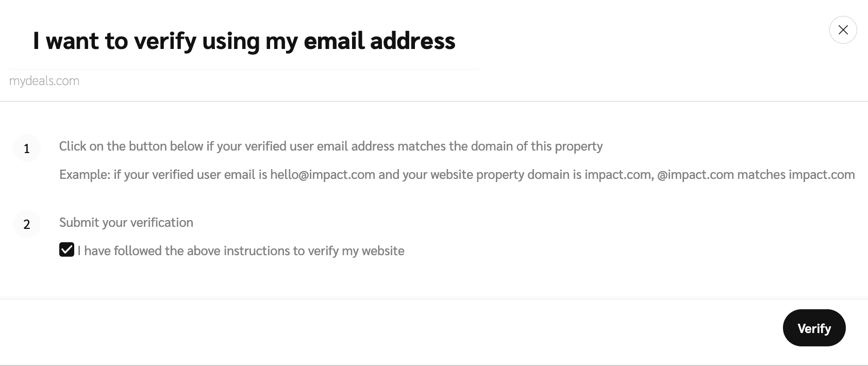Click the dialog heading about email verification
Image resolution: width=868 pixels, height=366 pixels.
coord(244,41)
